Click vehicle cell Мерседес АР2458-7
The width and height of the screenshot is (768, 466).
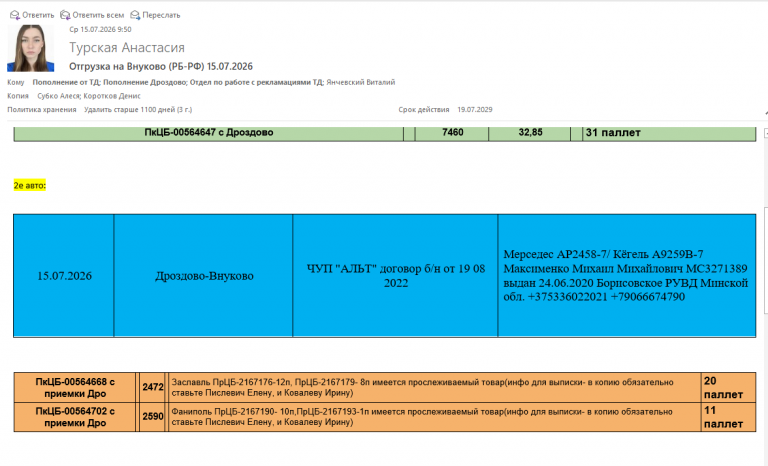pos(627,276)
